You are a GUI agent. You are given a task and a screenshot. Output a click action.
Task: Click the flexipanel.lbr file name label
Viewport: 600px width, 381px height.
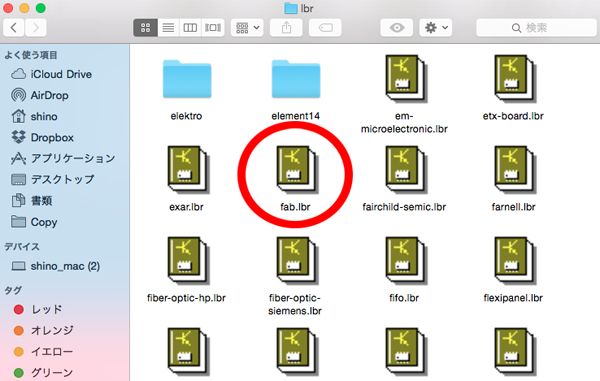point(513,298)
